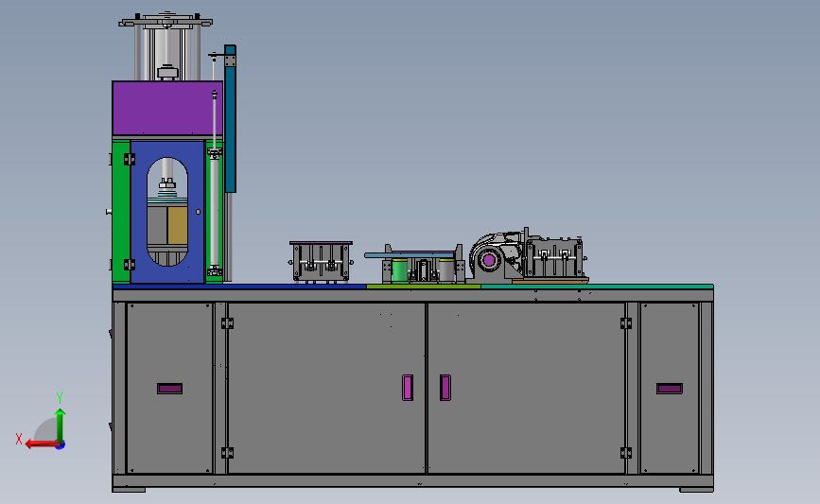Select upper hinge of the blue press door
820x504 pixels.
[130, 160]
